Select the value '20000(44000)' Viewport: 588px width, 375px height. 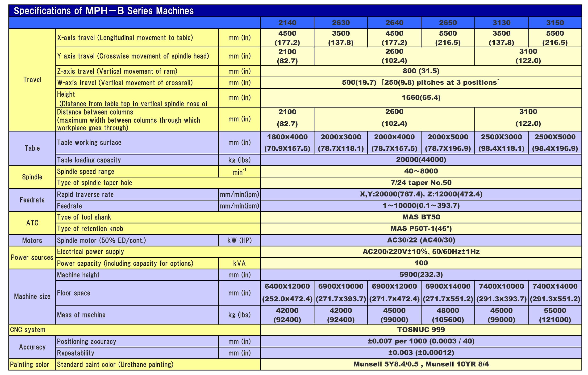(x=421, y=160)
